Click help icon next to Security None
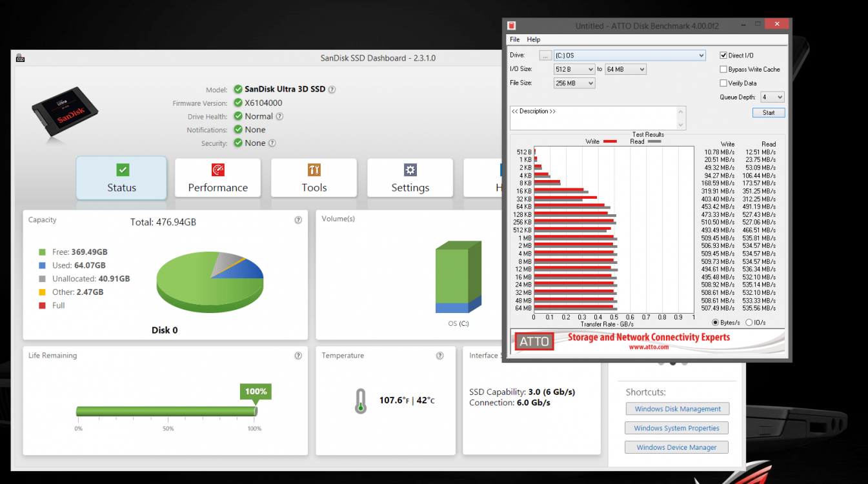 tap(272, 143)
